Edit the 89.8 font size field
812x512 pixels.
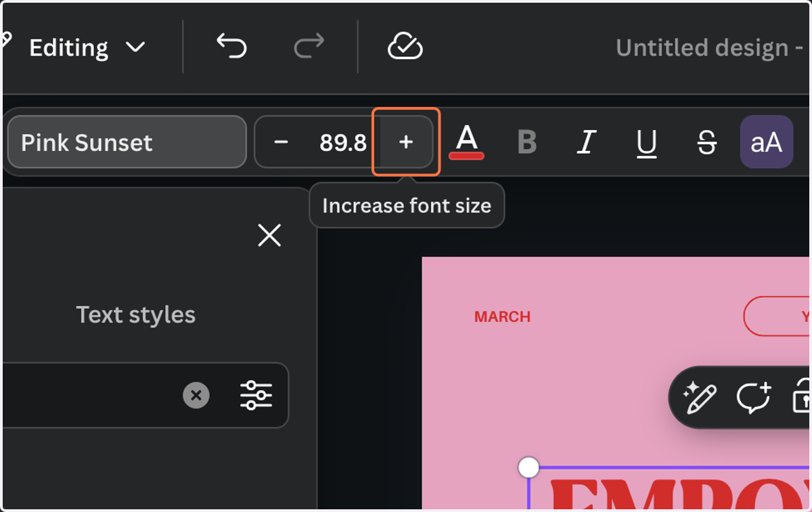[x=343, y=142]
